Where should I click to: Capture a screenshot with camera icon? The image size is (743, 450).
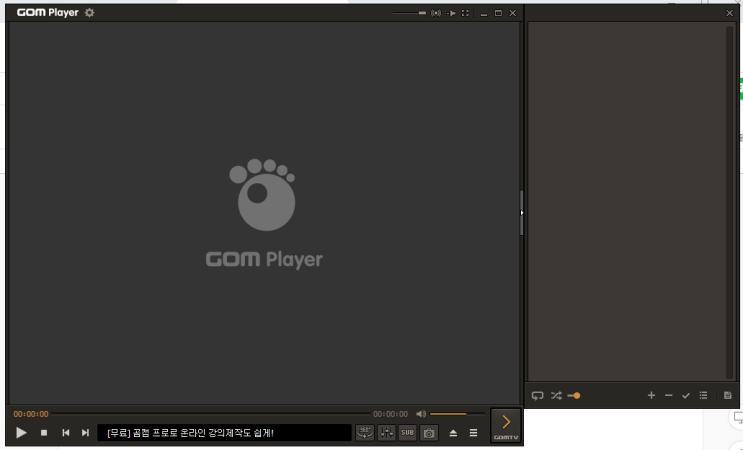click(x=429, y=432)
